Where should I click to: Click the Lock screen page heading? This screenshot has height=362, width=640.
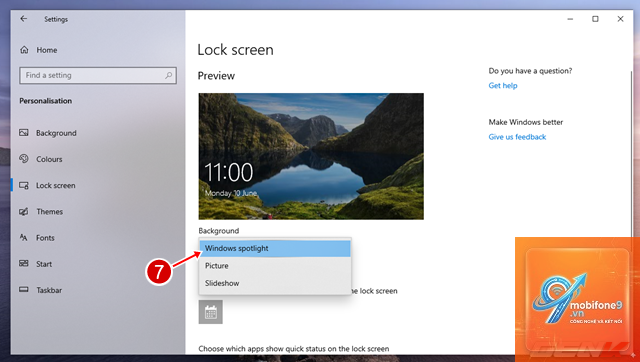236,50
